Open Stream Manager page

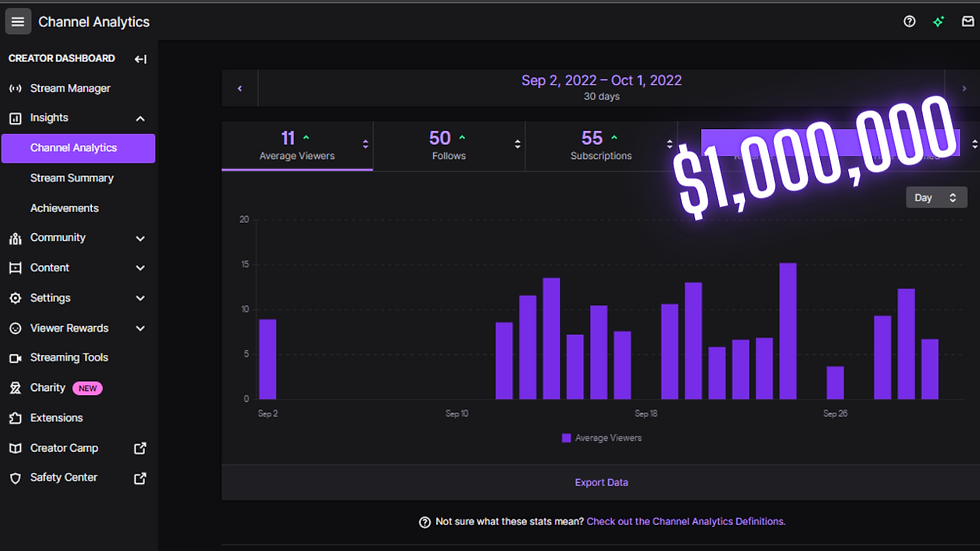[x=70, y=89]
